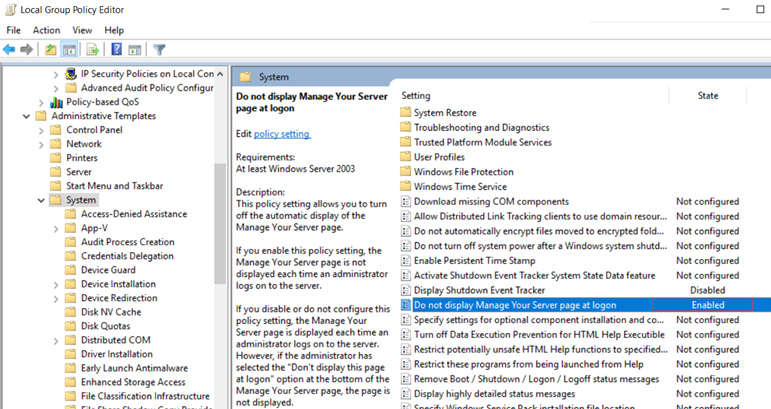Open the Edit policy setting link

coord(282,134)
